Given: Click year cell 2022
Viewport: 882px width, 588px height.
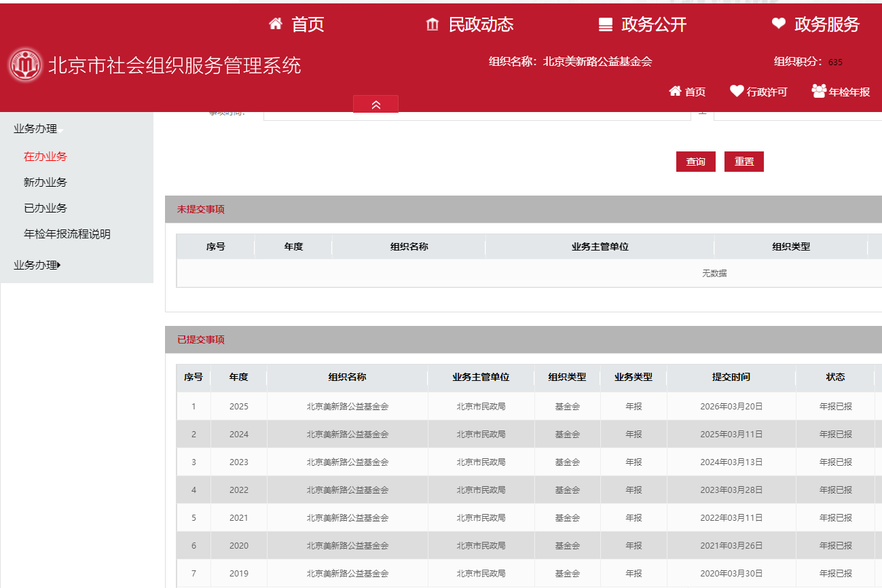Looking at the screenshot, I should tap(239, 490).
